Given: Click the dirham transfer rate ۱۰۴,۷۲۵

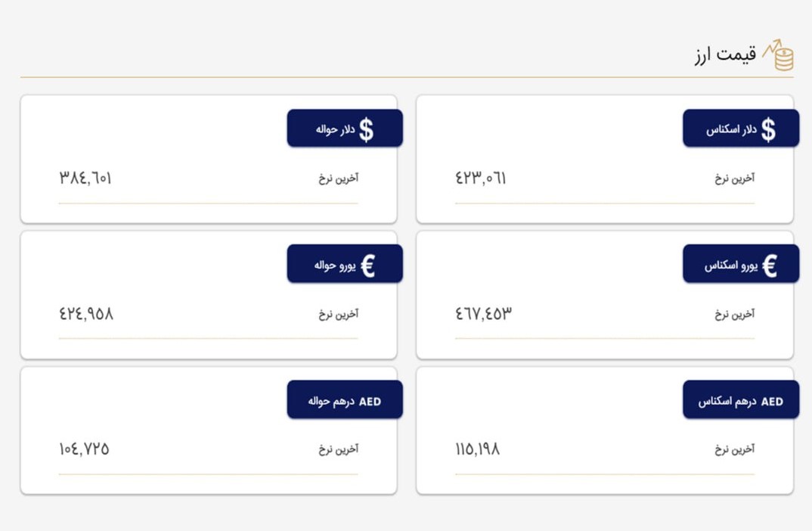Looking at the screenshot, I should 84,449.
